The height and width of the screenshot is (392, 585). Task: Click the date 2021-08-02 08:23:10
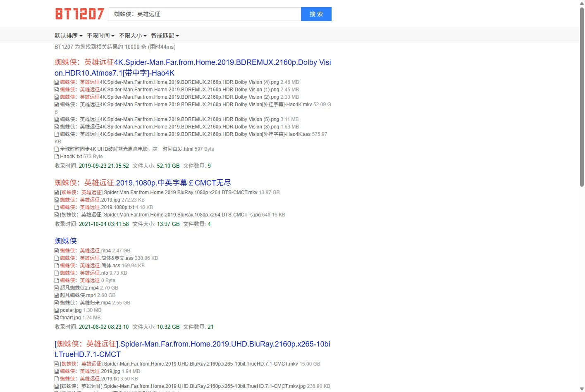(x=104, y=327)
